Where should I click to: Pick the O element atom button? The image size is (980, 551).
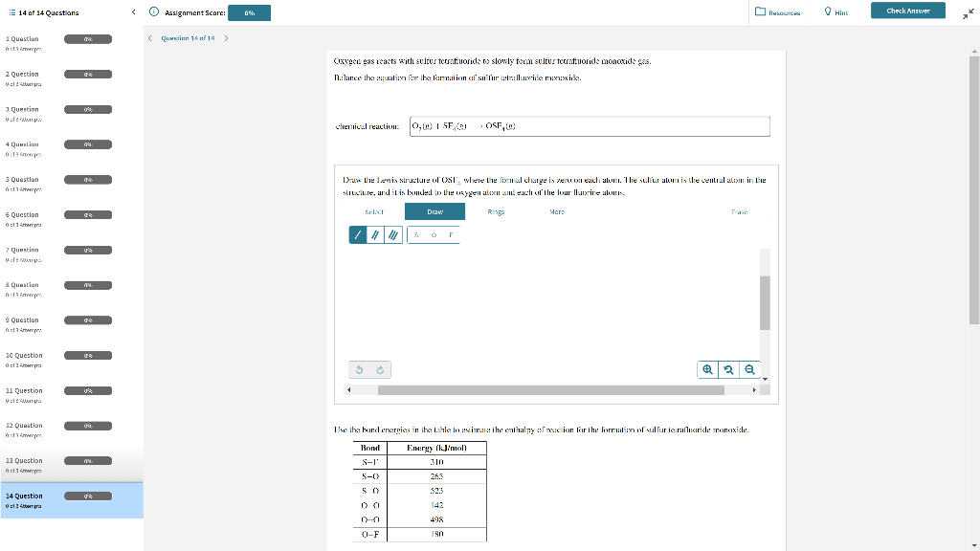tap(434, 235)
